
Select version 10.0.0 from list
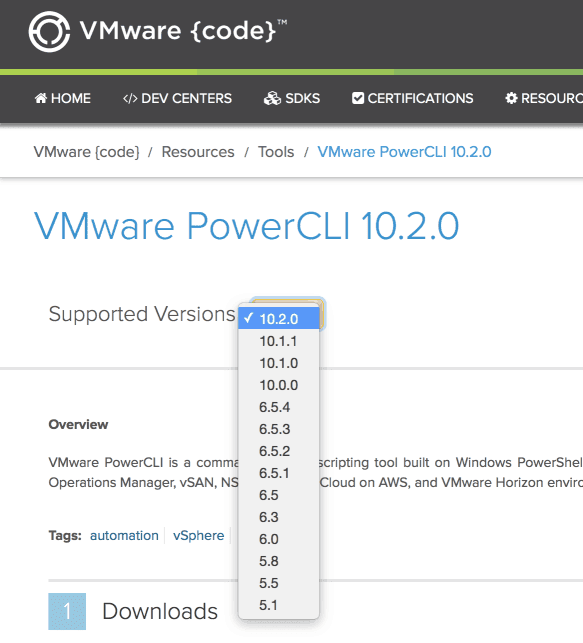[x=279, y=385]
